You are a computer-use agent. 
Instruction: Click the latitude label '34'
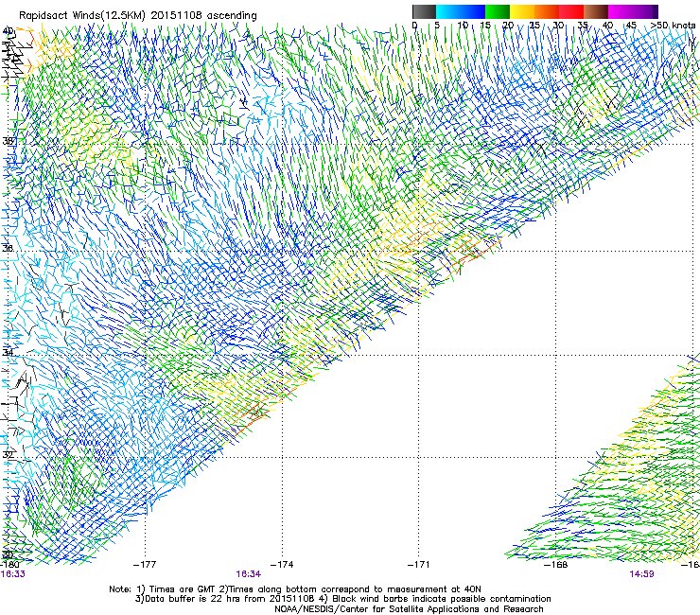click(x=8, y=352)
